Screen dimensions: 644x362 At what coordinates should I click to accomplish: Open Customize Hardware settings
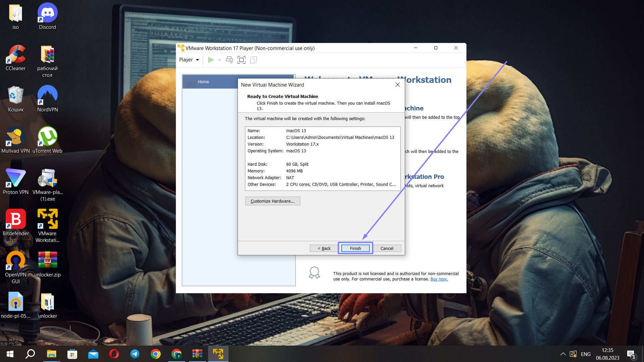pos(273,201)
